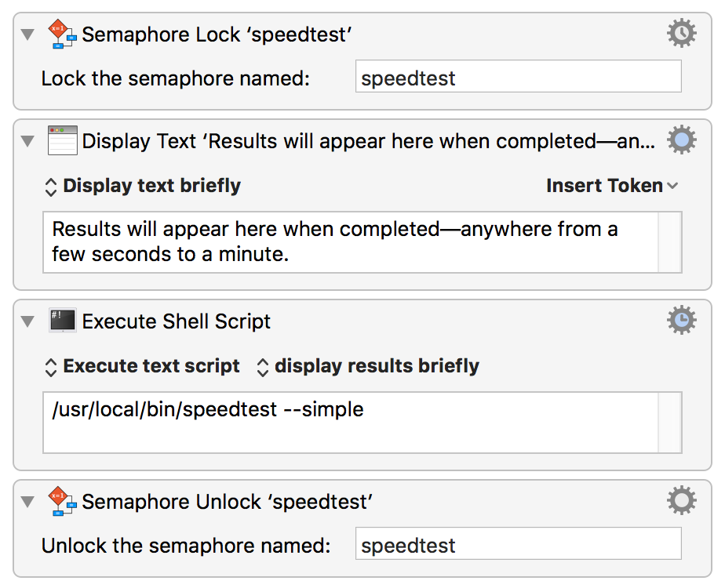The height and width of the screenshot is (588, 725).
Task: Collapse the Semaphore Lock action
Action: coord(27,34)
